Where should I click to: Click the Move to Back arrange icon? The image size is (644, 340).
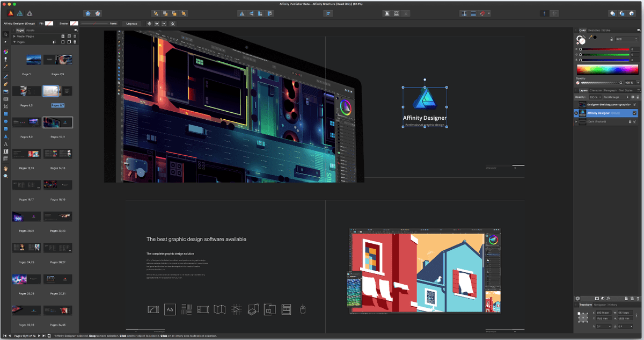pyautogui.click(x=156, y=13)
